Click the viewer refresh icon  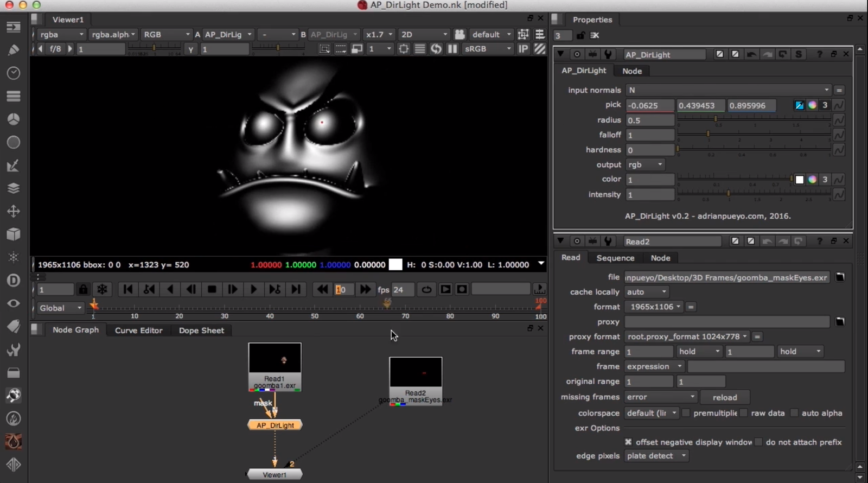click(436, 49)
